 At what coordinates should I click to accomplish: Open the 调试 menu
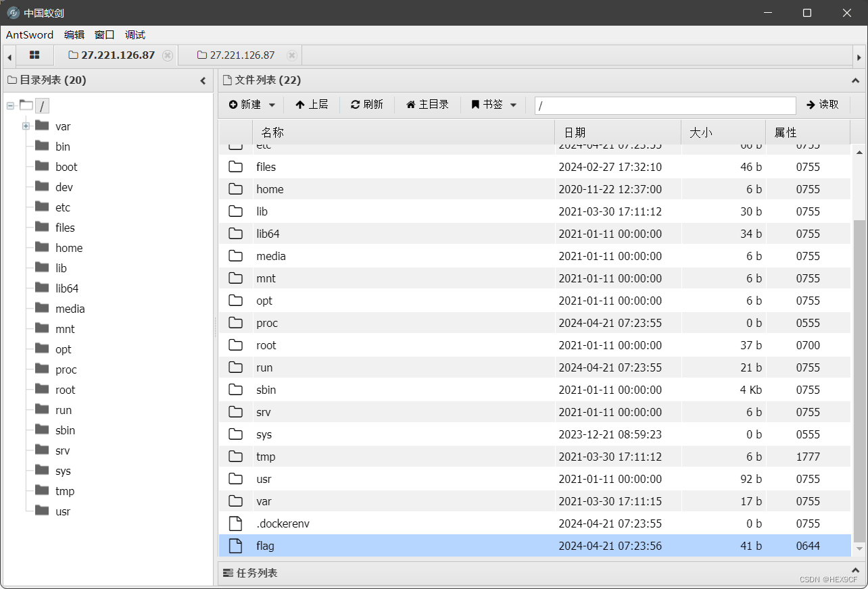(x=135, y=34)
